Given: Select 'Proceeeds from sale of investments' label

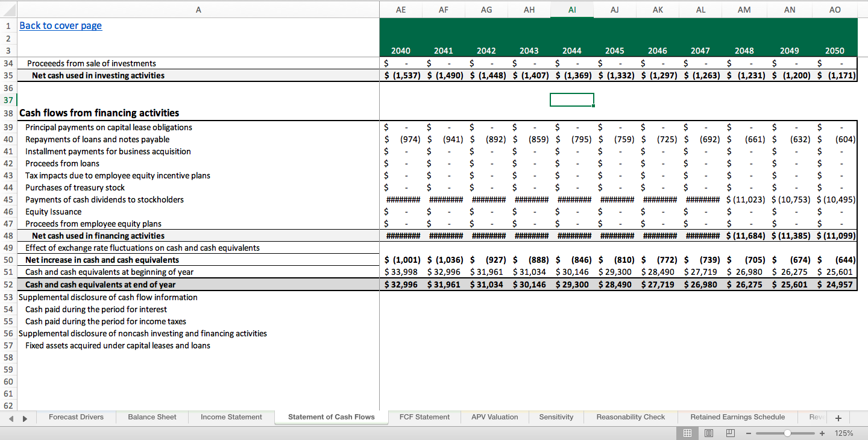Looking at the screenshot, I should [x=92, y=63].
